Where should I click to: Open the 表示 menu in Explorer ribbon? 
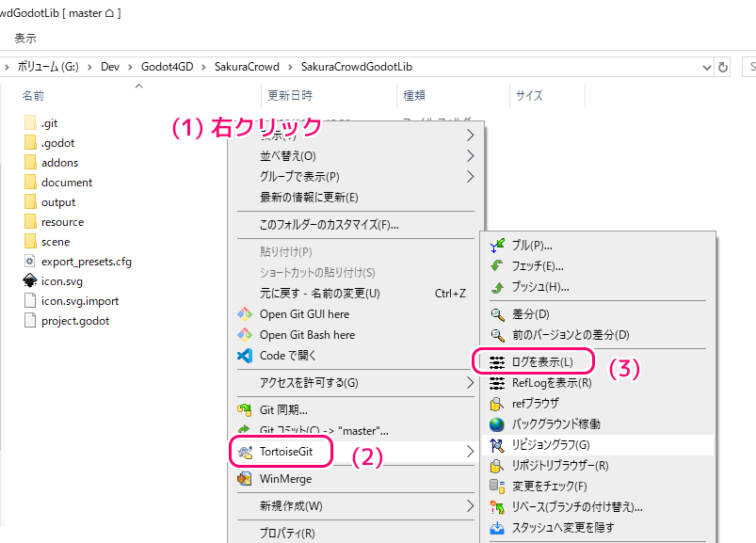point(25,39)
